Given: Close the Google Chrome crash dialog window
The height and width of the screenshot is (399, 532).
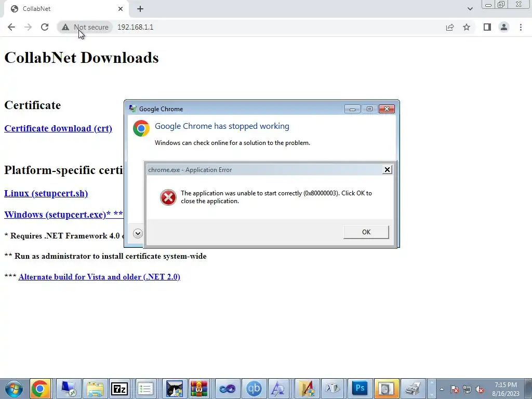Looking at the screenshot, I should coord(387,109).
